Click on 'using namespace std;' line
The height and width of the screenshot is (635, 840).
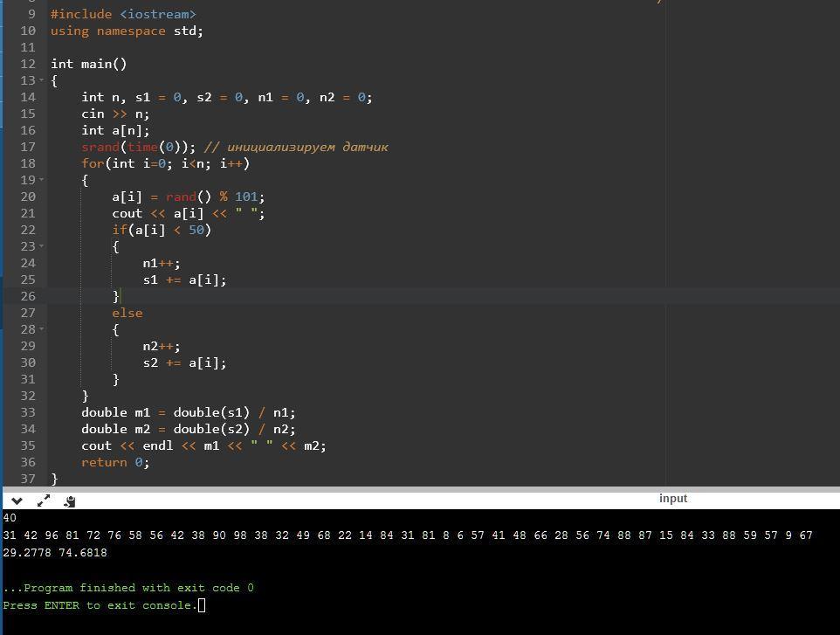click(127, 31)
